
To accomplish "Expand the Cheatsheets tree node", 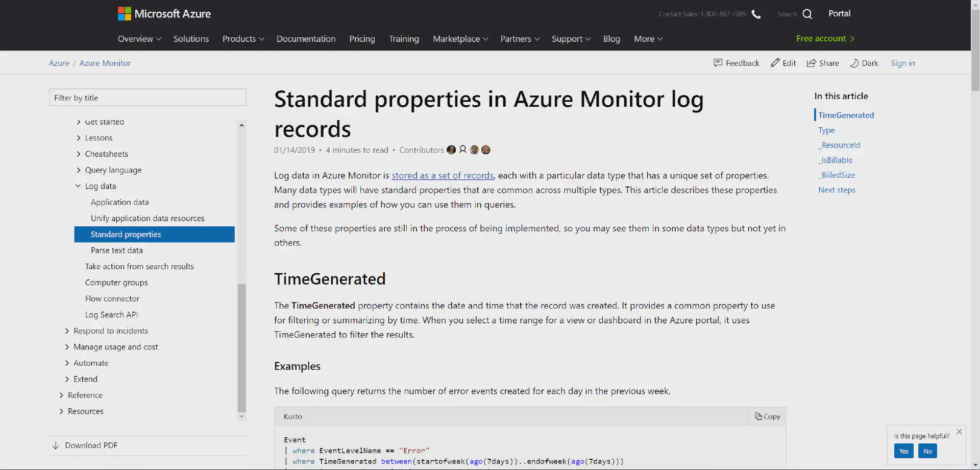I will pos(79,154).
